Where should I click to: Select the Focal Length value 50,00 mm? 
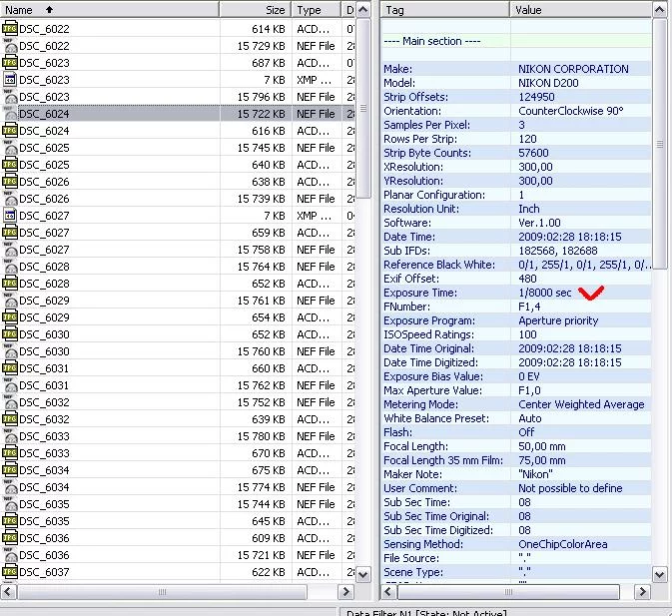click(x=542, y=446)
